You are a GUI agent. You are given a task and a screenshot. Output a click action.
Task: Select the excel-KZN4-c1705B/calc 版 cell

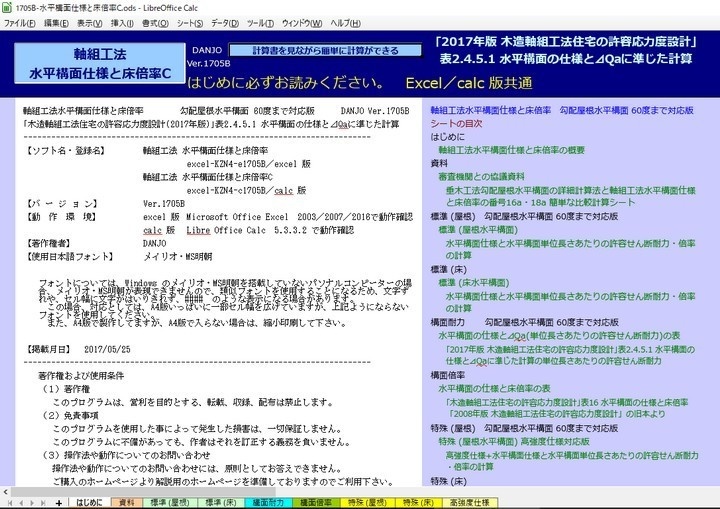pos(246,191)
